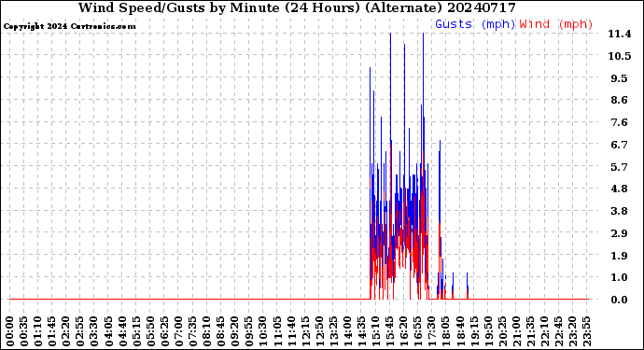Click the 7.6 y-axis value
This screenshot has width=644, height=350.
coord(620,122)
